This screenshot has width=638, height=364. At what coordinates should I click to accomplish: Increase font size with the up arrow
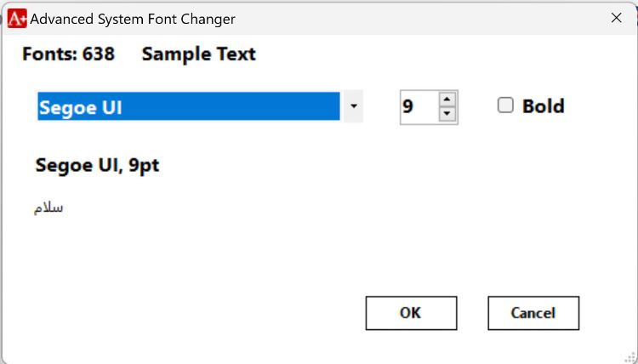point(447,100)
